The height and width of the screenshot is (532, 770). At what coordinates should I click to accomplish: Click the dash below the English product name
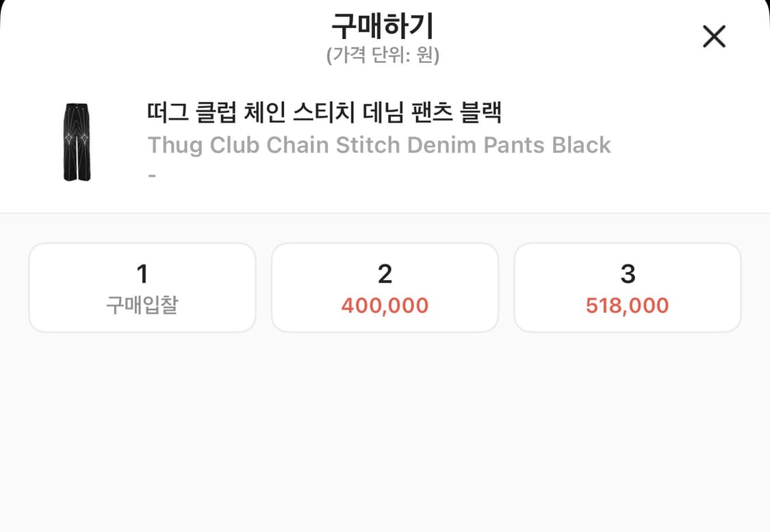150,173
